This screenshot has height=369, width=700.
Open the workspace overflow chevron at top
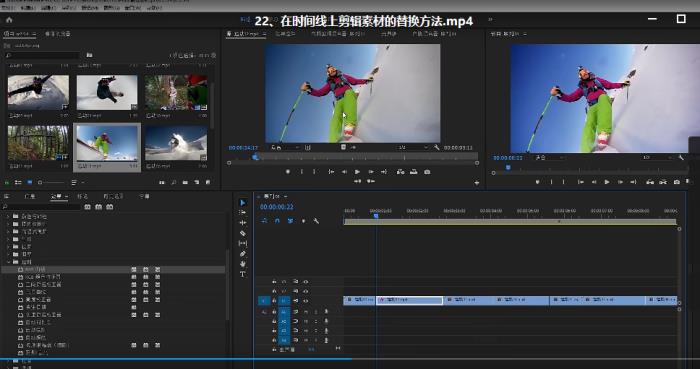tap(490, 20)
